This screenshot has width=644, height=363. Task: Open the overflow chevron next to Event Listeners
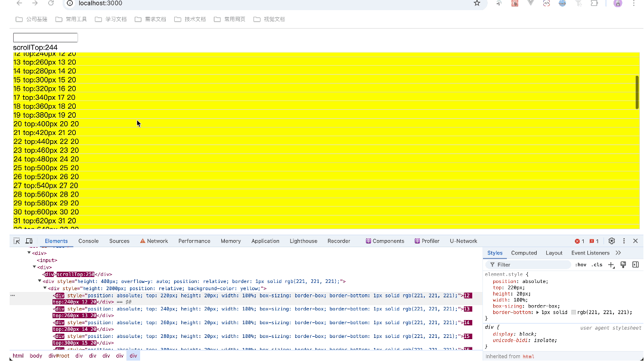pos(618,253)
